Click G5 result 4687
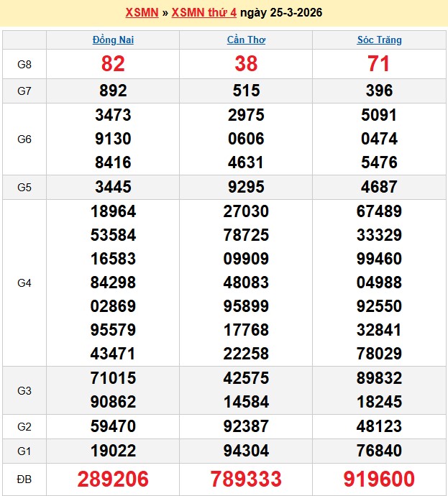 [x=379, y=187]
